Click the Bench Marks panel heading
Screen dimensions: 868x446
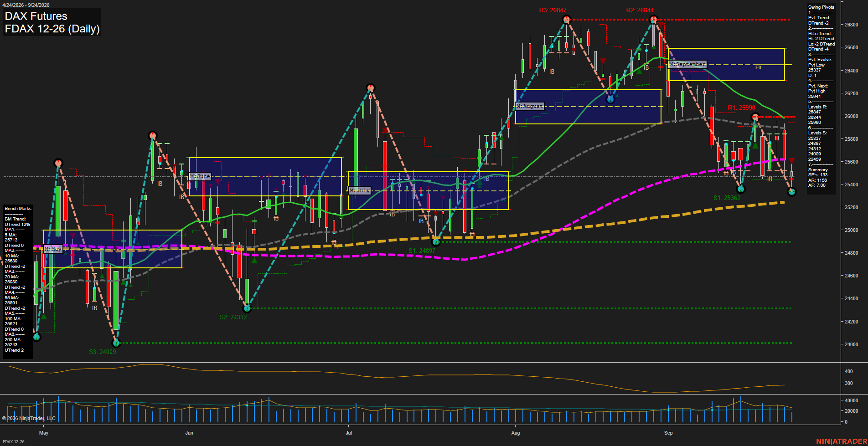[x=18, y=209]
